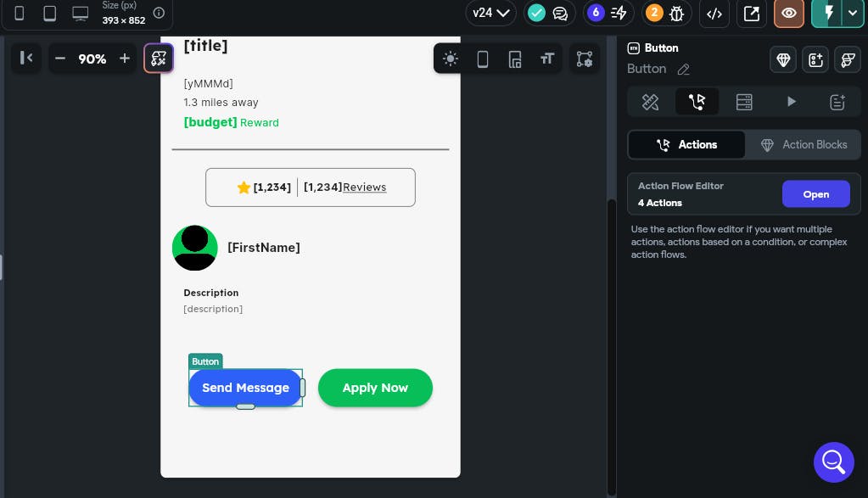Image resolution: width=868 pixels, height=498 pixels.
Task: Click the AI generate magic icon
Action: click(159, 58)
